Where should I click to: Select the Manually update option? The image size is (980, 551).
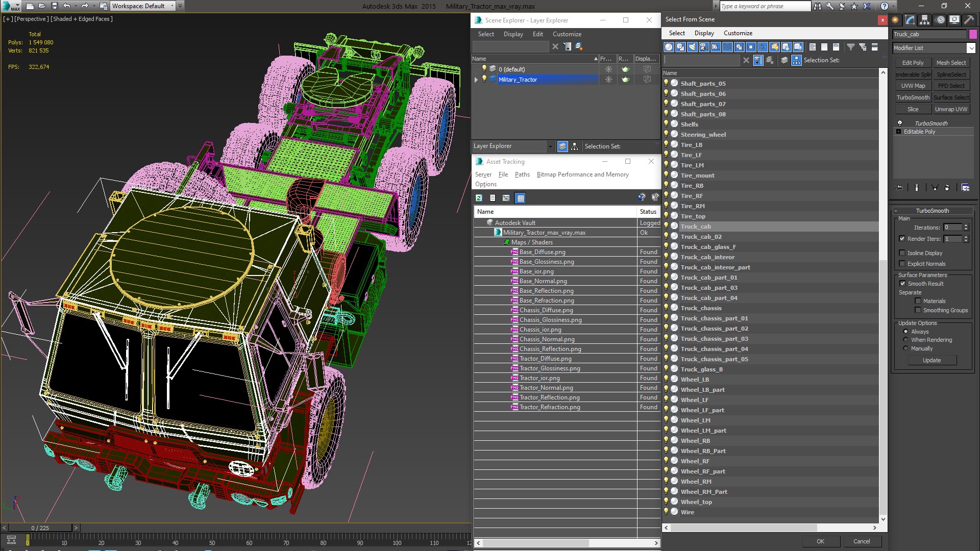click(905, 348)
